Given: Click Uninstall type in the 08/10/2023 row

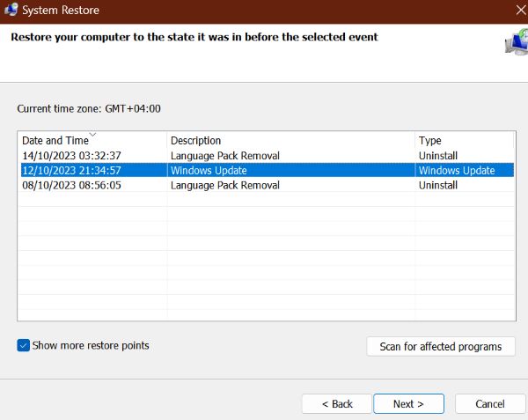Looking at the screenshot, I should 437,185.
